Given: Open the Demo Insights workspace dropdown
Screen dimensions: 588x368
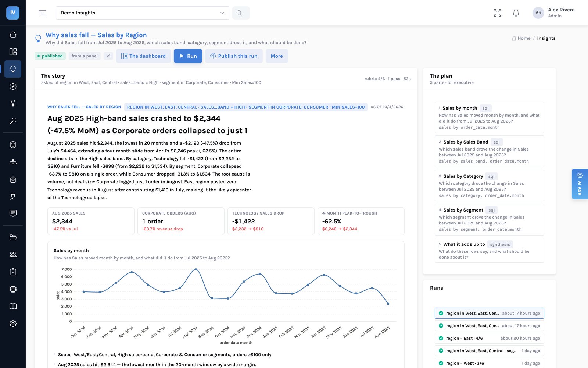Looking at the screenshot, I should point(143,13).
